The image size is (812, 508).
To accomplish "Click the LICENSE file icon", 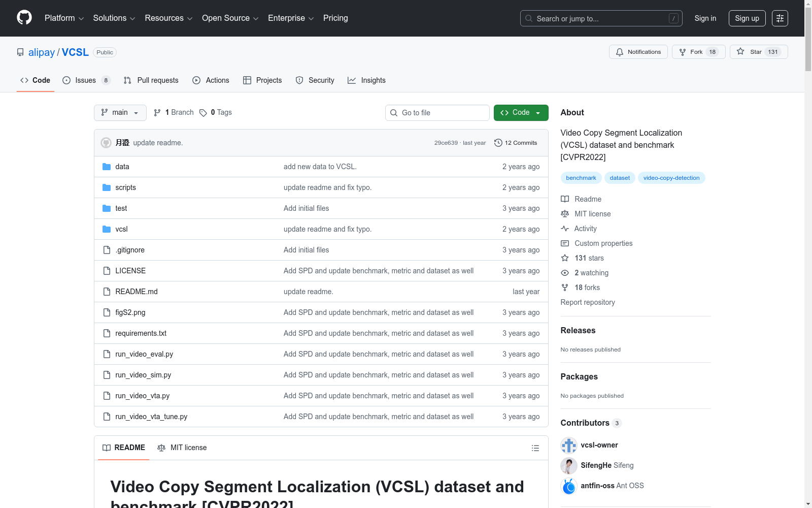I will click(107, 271).
